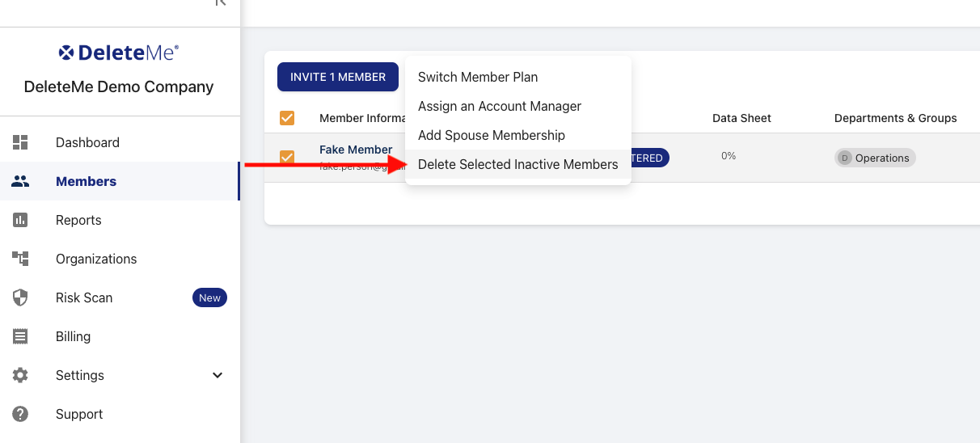
Task: Open the Fake Member name link
Action: click(x=356, y=150)
